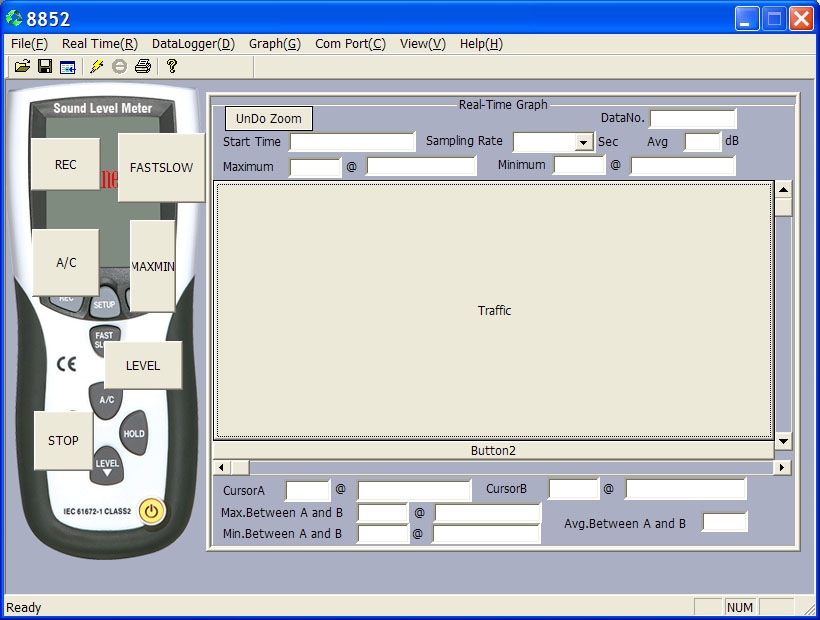Click the yellow question mark help icon
820x620 pixels.
coord(172,67)
